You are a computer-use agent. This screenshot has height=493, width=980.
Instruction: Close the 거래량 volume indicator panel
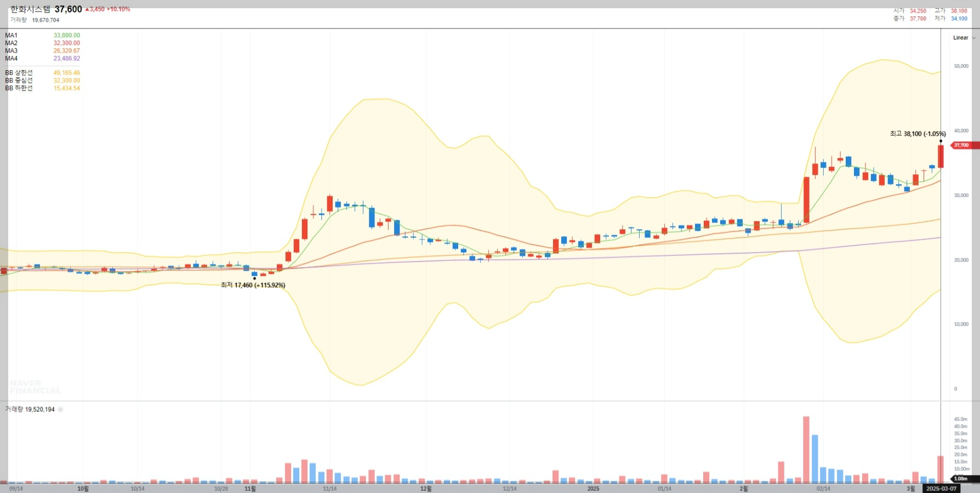61,410
